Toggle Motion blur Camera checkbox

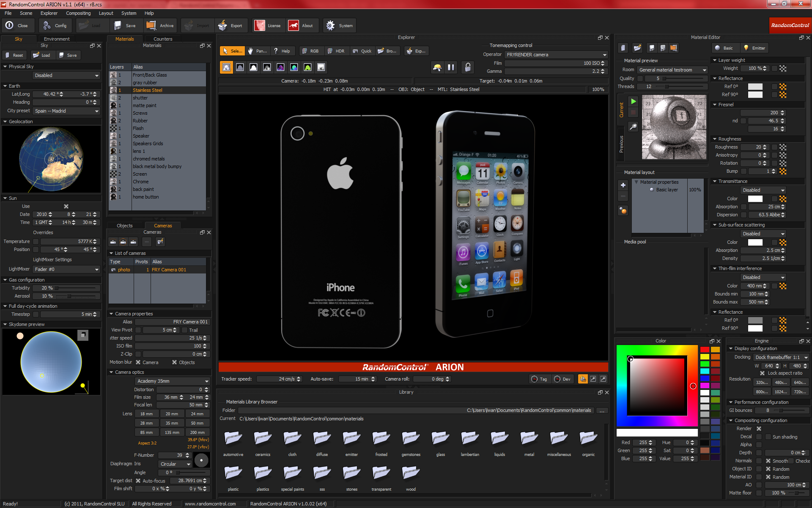click(x=138, y=362)
